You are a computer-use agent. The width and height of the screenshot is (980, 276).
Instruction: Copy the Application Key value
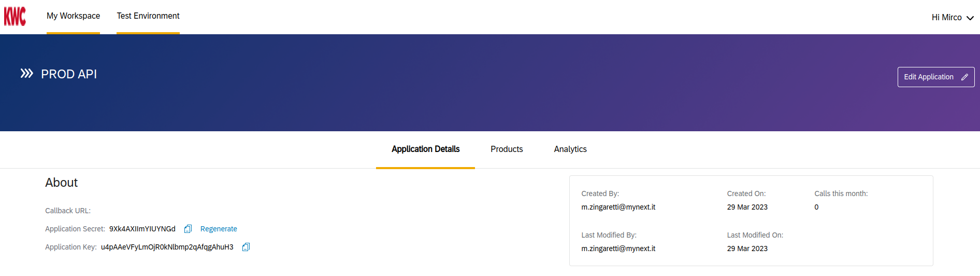pos(246,247)
